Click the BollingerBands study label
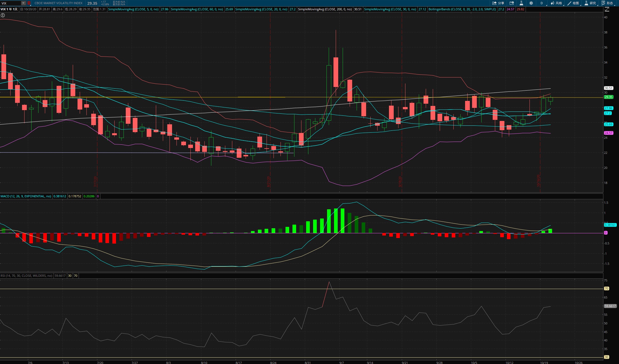This screenshot has width=619, height=364. [x=462, y=9]
